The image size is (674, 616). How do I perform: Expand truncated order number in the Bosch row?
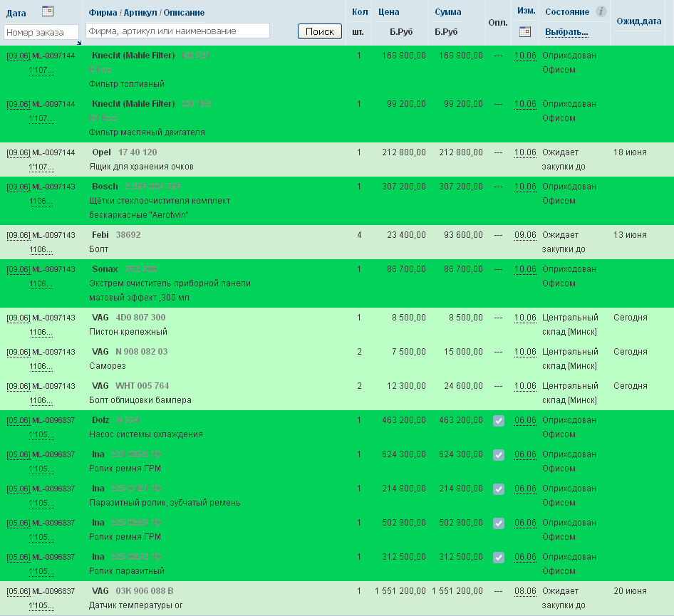point(41,202)
